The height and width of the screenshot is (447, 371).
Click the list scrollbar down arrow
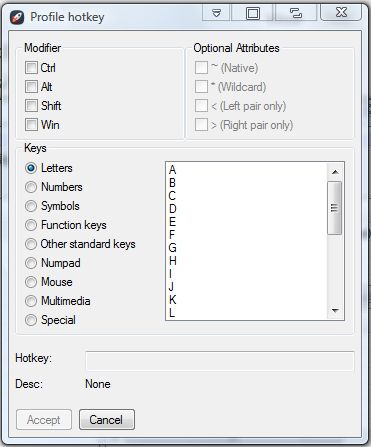[335, 311]
